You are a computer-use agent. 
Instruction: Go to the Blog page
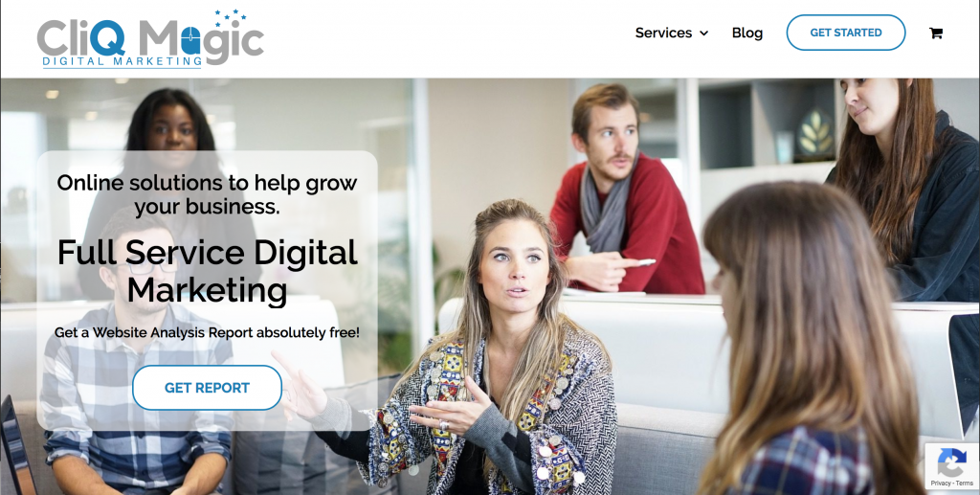click(x=746, y=33)
